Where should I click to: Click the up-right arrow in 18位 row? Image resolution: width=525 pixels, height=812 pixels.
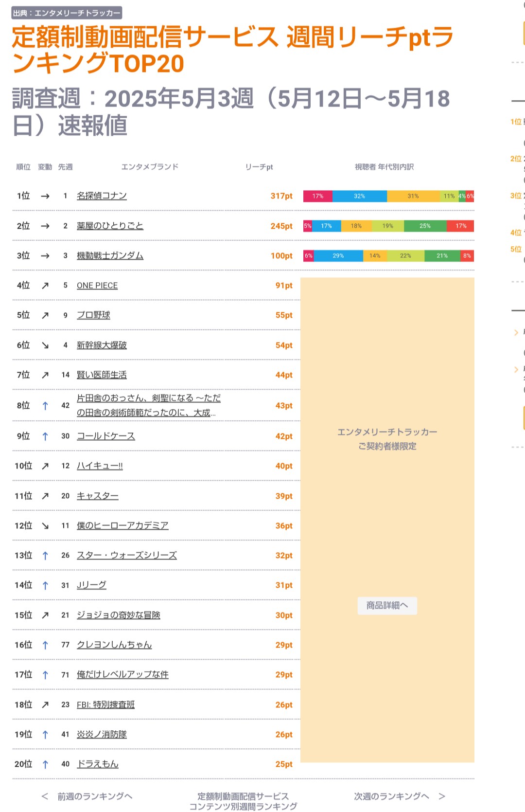pos(45,704)
